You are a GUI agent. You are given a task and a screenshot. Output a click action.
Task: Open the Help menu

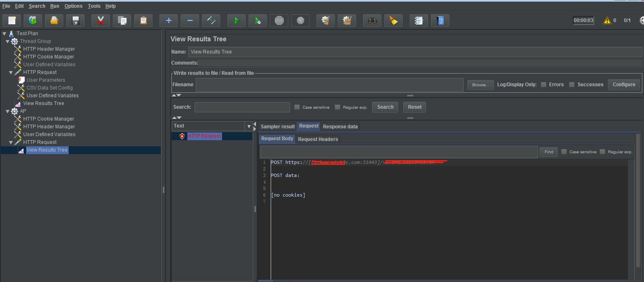click(x=110, y=6)
